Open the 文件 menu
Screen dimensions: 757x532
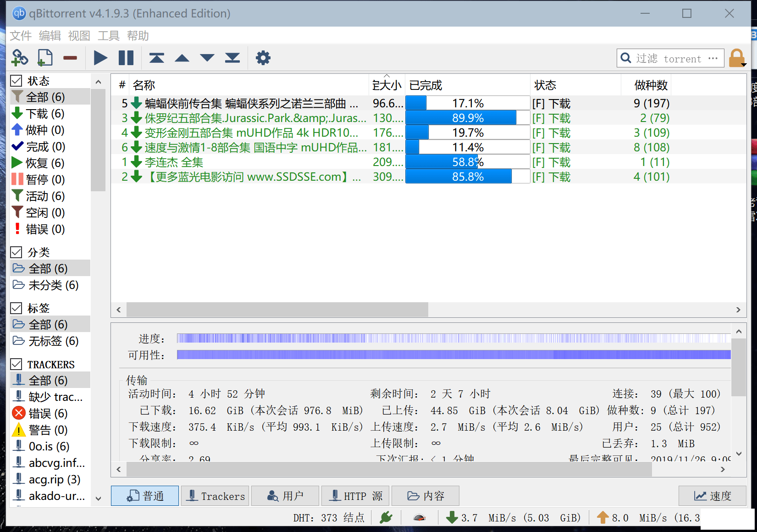(x=21, y=36)
